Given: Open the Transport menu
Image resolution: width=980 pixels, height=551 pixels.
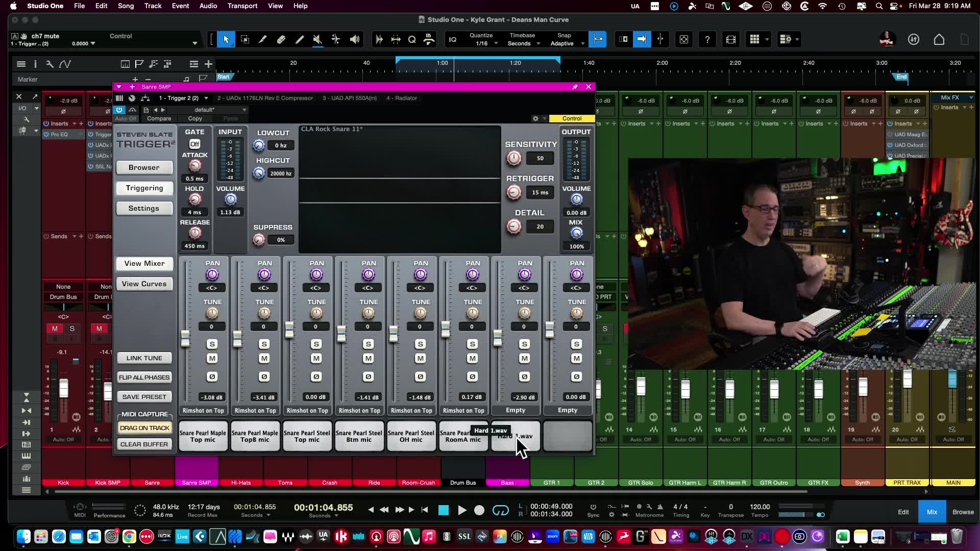Looking at the screenshot, I should (x=242, y=6).
